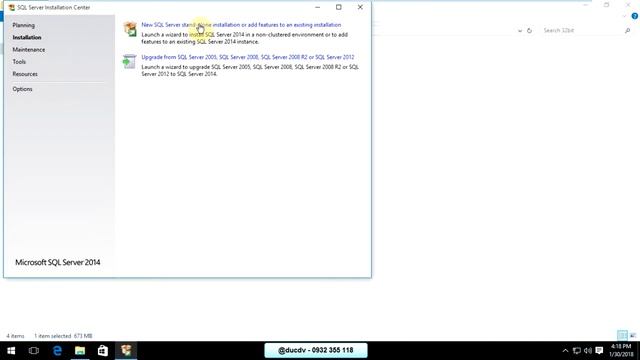Click Upgrade from SQL Server 2005 link
This screenshot has width=640, height=360.
coord(248,57)
